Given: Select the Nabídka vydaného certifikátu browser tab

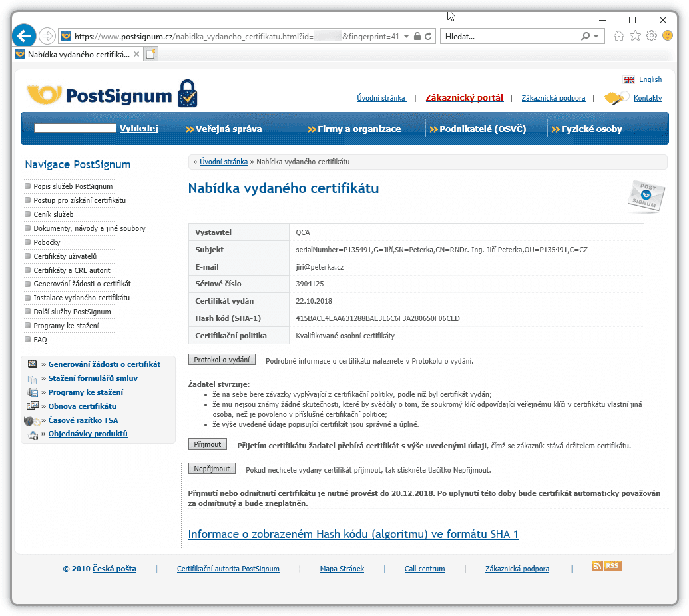Looking at the screenshot, I should 78,54.
